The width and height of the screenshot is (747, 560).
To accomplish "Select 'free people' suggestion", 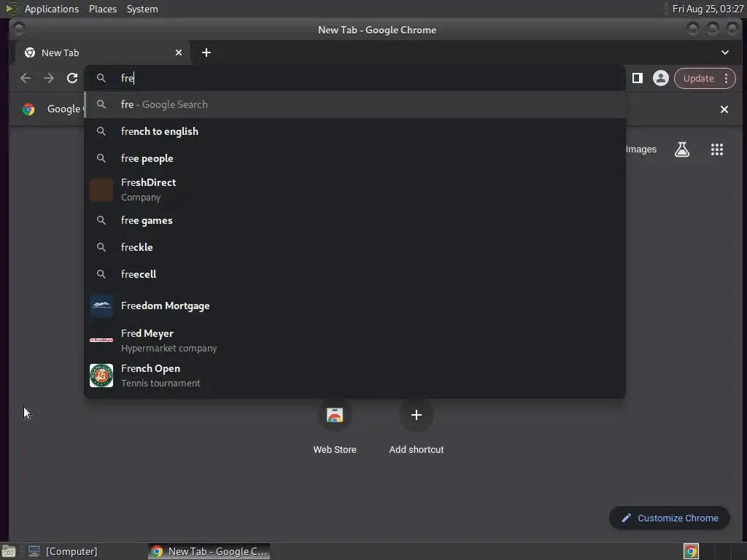I will (355, 158).
